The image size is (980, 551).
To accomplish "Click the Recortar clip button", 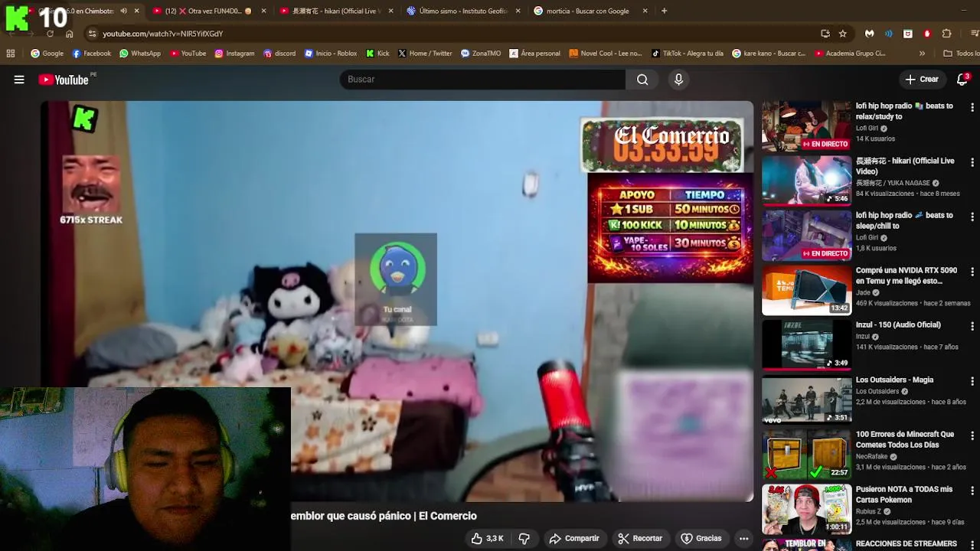I will coord(639,539).
